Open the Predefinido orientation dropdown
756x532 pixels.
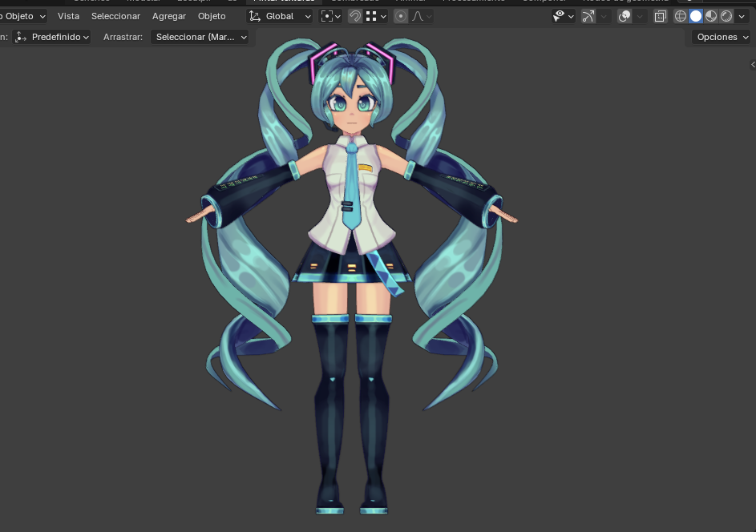click(51, 37)
